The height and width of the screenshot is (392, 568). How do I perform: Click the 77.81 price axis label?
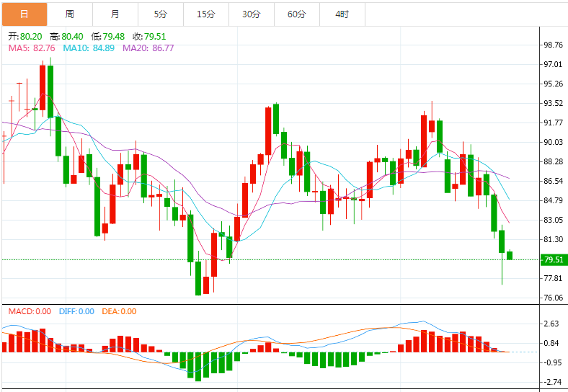[x=553, y=278]
